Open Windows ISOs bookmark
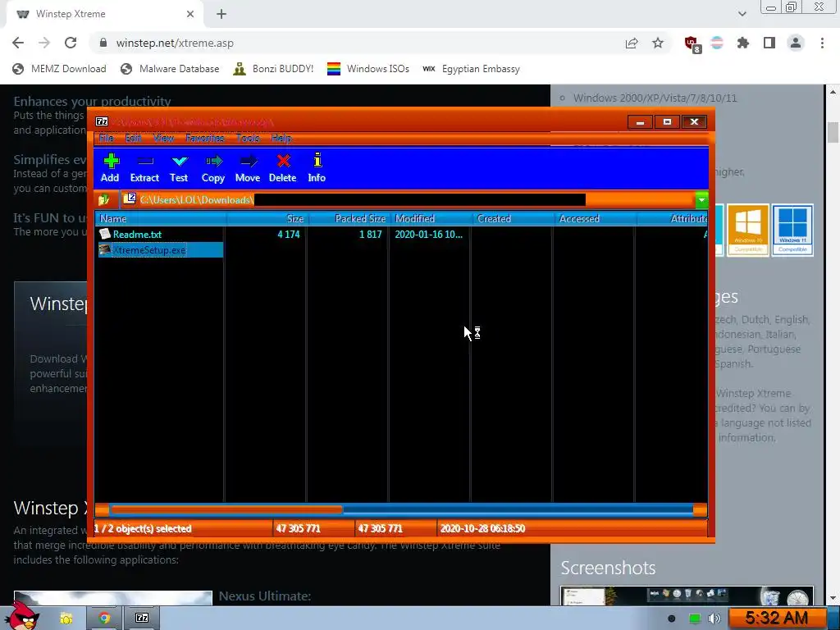 (368, 69)
